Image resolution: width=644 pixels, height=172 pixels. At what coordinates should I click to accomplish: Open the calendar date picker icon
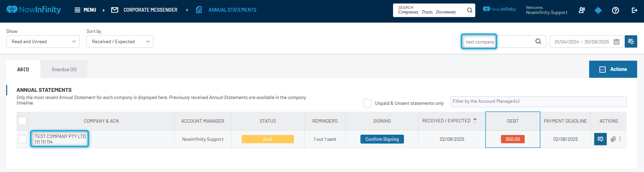click(616, 42)
